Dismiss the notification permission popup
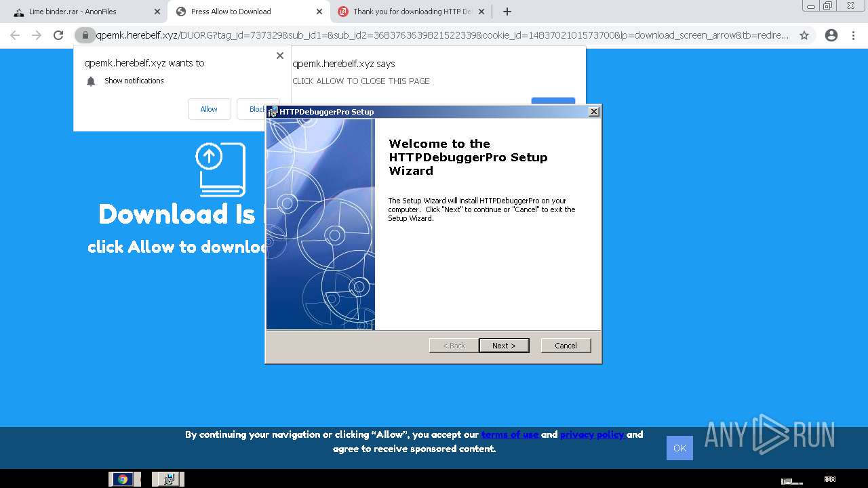 280,56
